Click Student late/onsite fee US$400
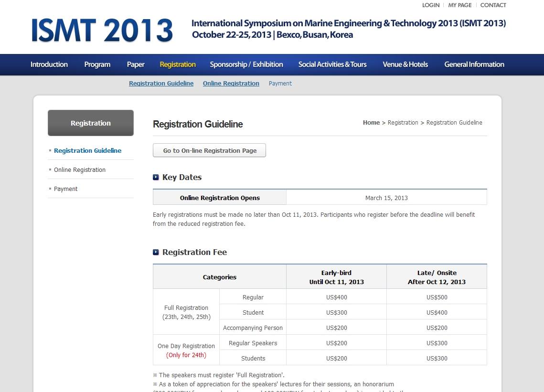544x392 pixels. click(437, 313)
